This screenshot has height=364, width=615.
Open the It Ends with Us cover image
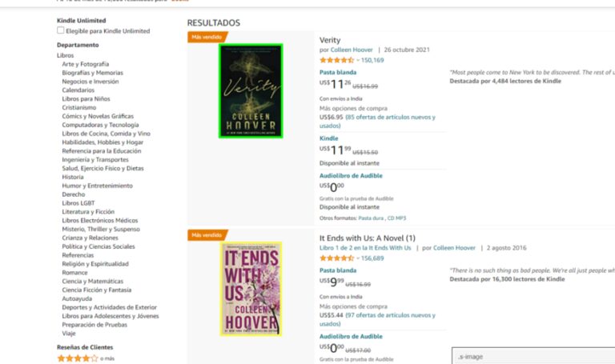251,288
